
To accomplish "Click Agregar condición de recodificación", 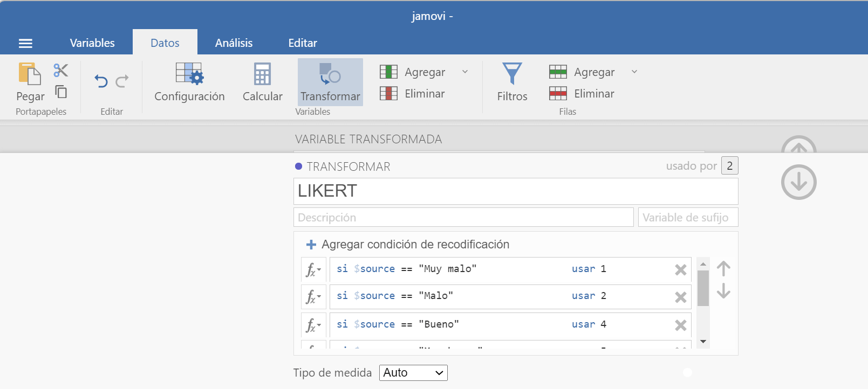I will point(408,245).
